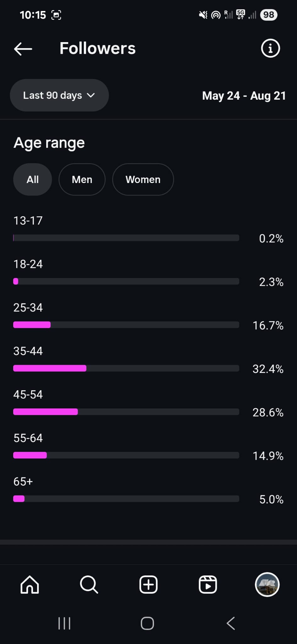Filter age range by Women
Screen dimensions: 297x644
point(143,180)
